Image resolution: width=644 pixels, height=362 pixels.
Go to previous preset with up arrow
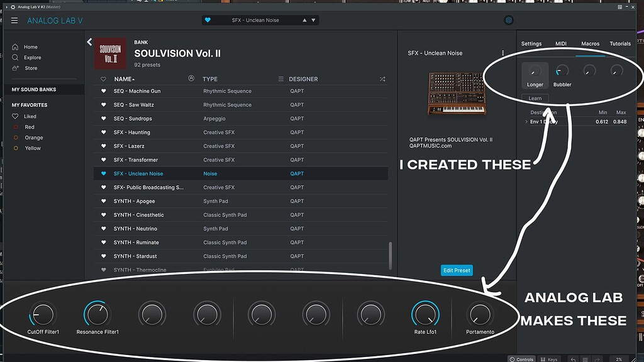[x=304, y=20]
